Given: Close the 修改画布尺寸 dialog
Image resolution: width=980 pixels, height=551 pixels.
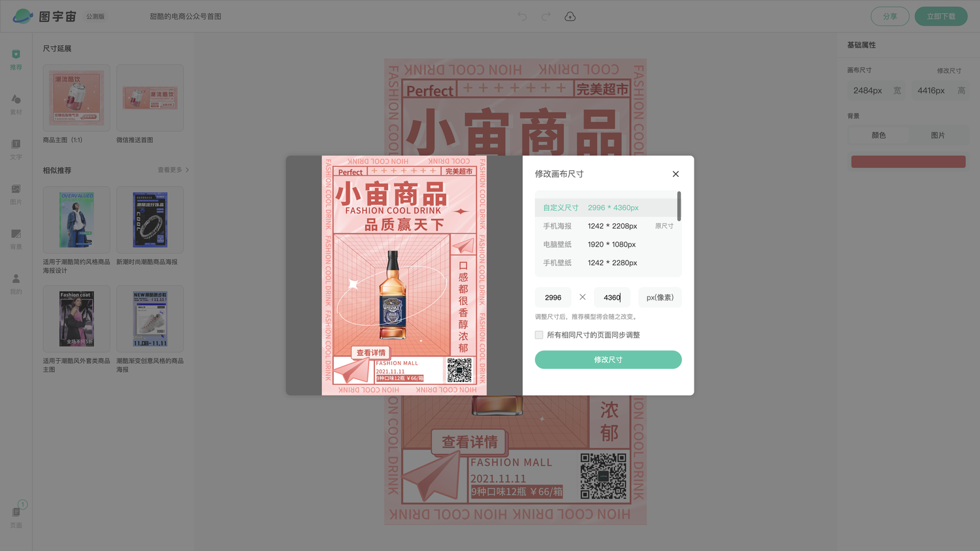Looking at the screenshot, I should [676, 174].
